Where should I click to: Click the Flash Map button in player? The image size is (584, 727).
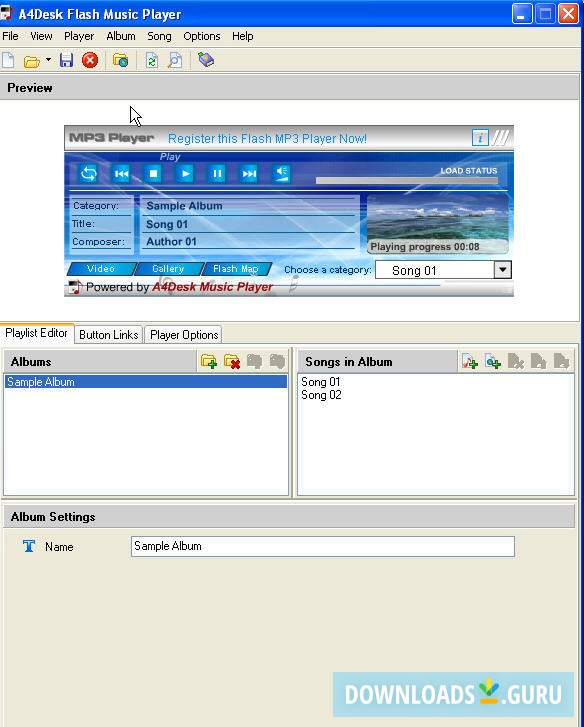click(235, 269)
